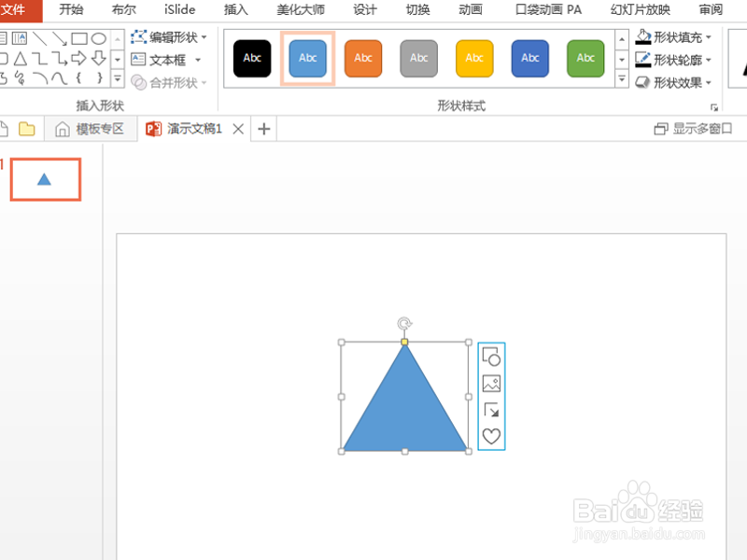Select the straight line shape
The image size is (747, 560).
pos(39,38)
